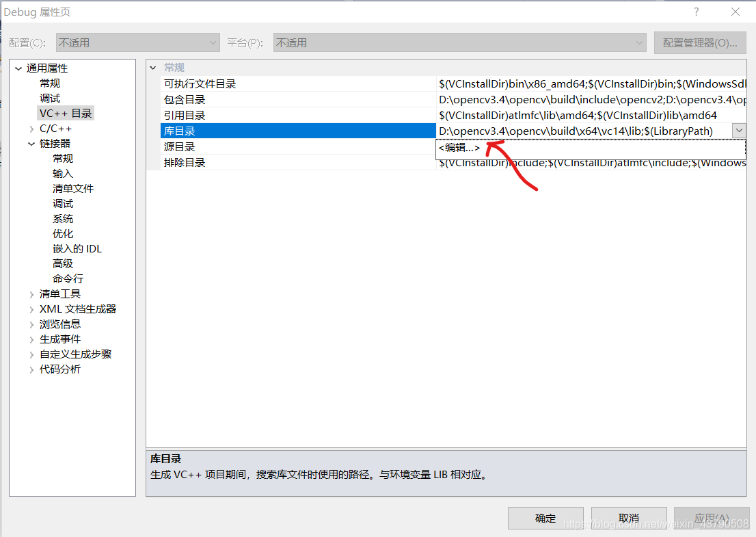This screenshot has height=537, width=756.
Task: Select 常规 under 通用属性
Action: 50,83
